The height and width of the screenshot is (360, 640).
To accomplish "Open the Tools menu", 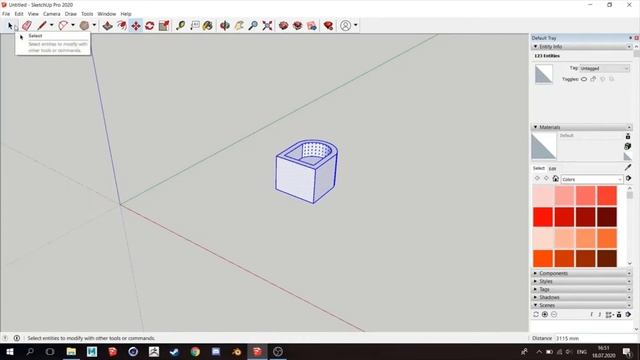I will [87, 14].
